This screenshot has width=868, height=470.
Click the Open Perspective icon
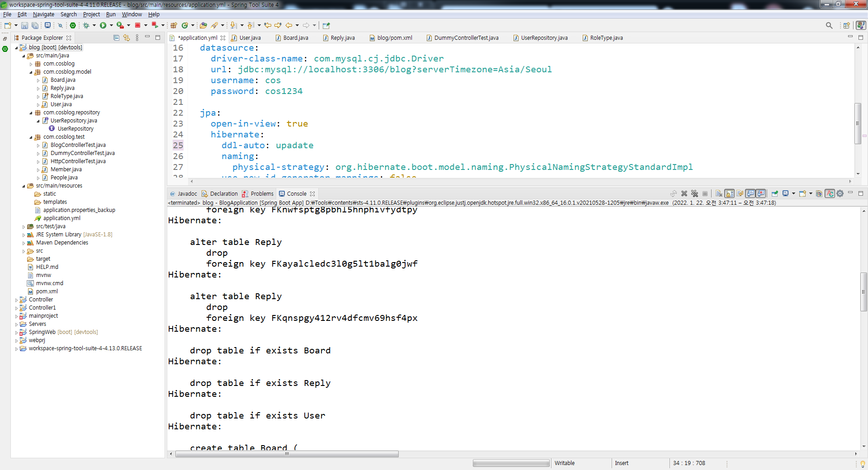pos(846,25)
